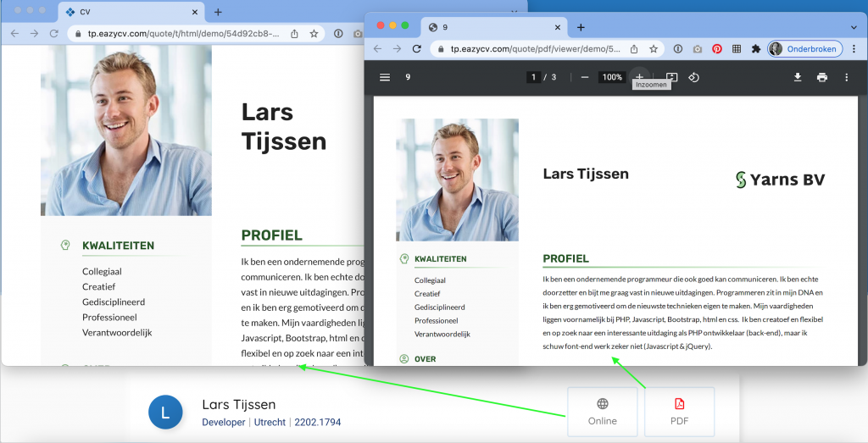Click the PDF zoom out minus button
The height and width of the screenshot is (443, 868).
(585, 77)
